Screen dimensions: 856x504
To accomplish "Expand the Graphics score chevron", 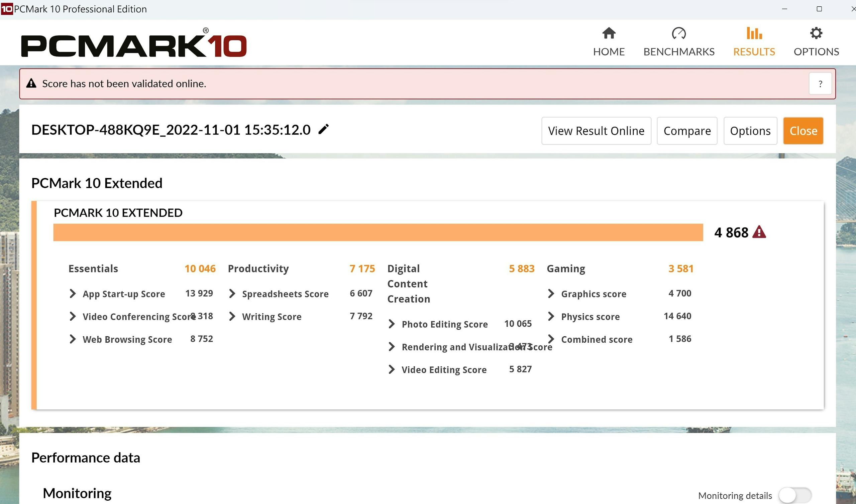I will (x=551, y=294).
